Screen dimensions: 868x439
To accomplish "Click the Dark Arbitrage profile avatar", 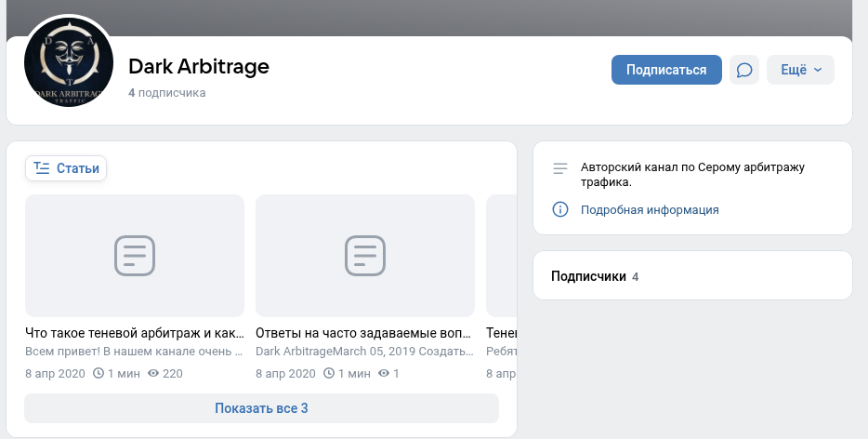I will (69, 62).
